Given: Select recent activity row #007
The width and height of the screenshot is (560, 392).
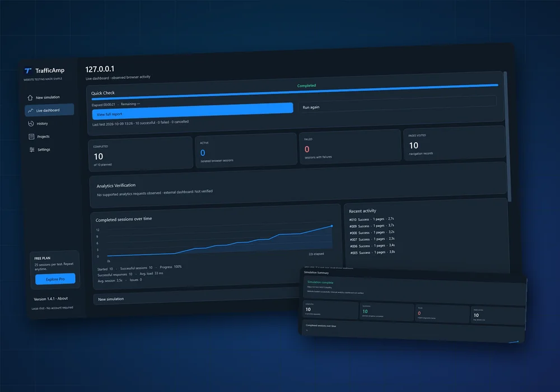Looking at the screenshot, I should pyautogui.click(x=372, y=239).
